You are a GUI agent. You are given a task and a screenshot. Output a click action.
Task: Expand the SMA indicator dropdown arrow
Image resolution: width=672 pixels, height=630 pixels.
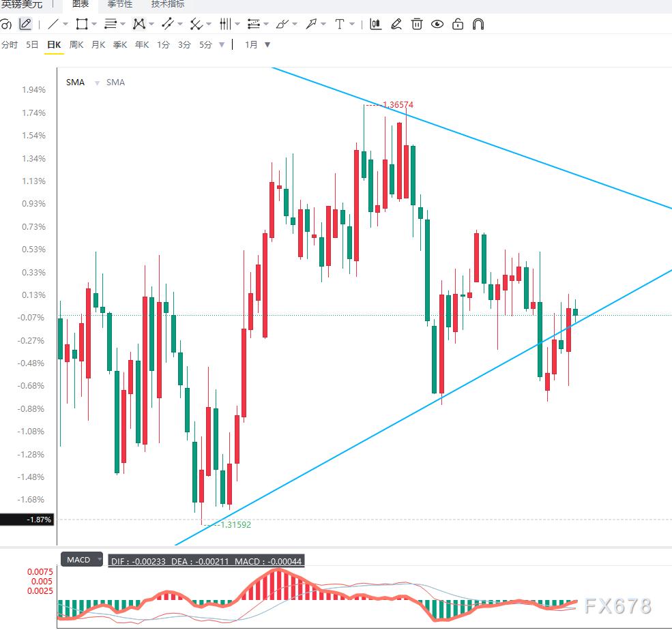[x=97, y=82]
